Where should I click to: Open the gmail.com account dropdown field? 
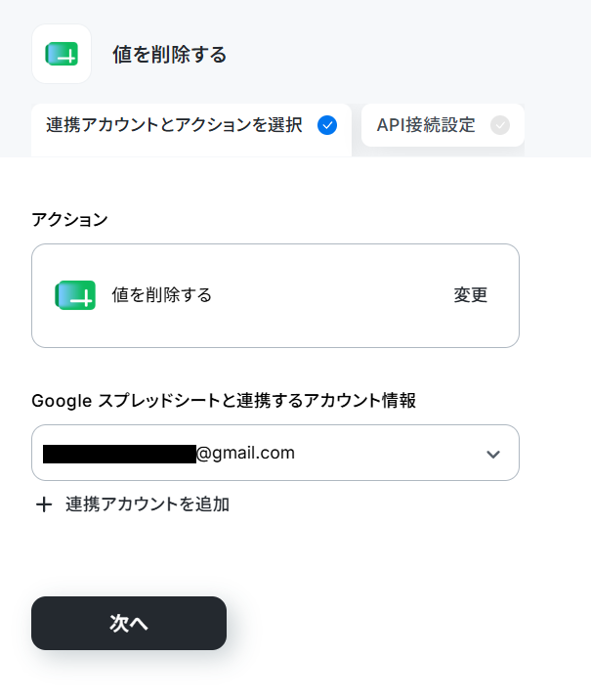pyautogui.click(x=275, y=453)
